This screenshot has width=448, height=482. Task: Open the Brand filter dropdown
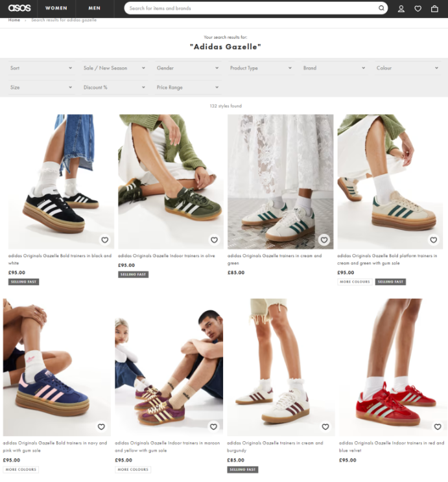[335, 68]
